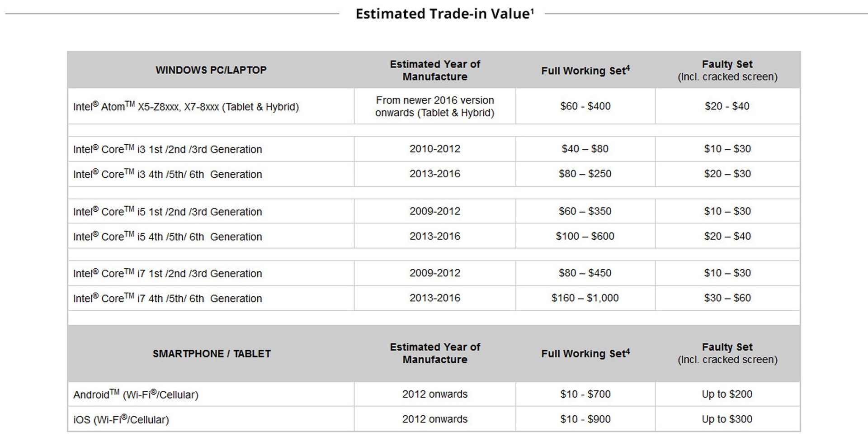Select the Core i3 1st/2nd/3rd Generation row
Image resolution: width=868 pixels, height=442 pixels.
pos(434,149)
